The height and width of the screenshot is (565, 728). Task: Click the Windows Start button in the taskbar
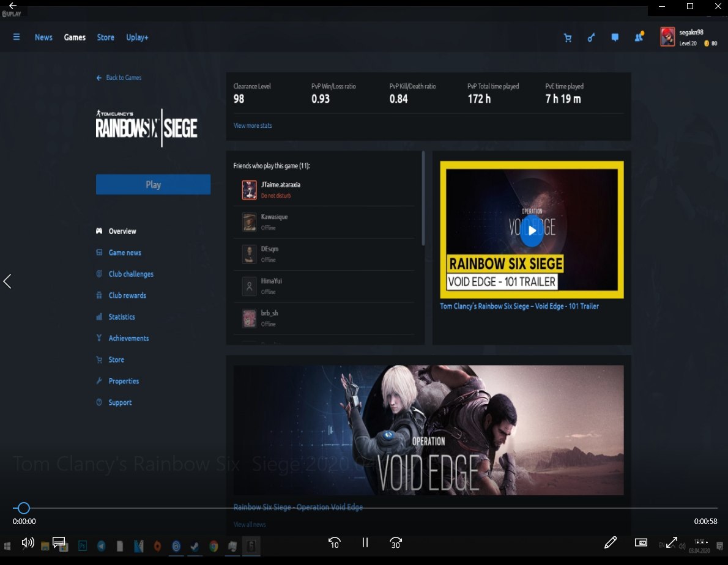pyautogui.click(x=7, y=546)
